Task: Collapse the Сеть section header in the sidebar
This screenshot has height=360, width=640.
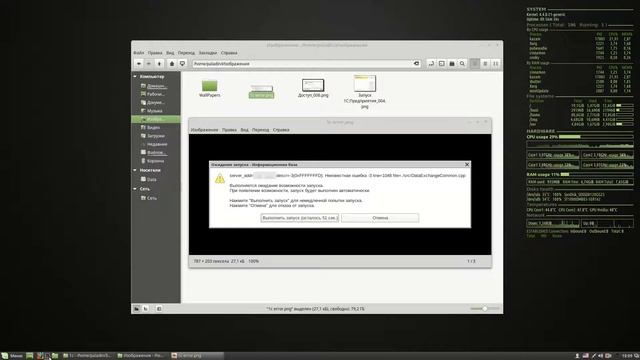Action: pos(135,189)
